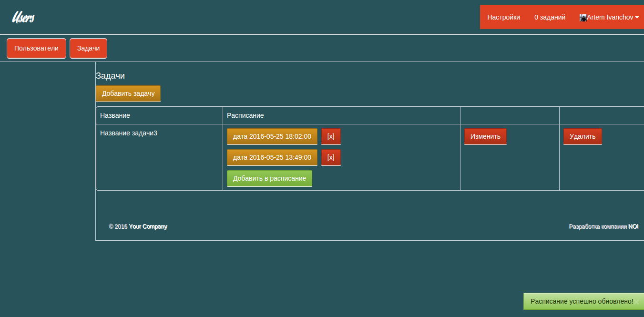Remove the 13:49:00 schedule entry with [x]
Viewport: 644px width, 317px height.
pos(331,157)
